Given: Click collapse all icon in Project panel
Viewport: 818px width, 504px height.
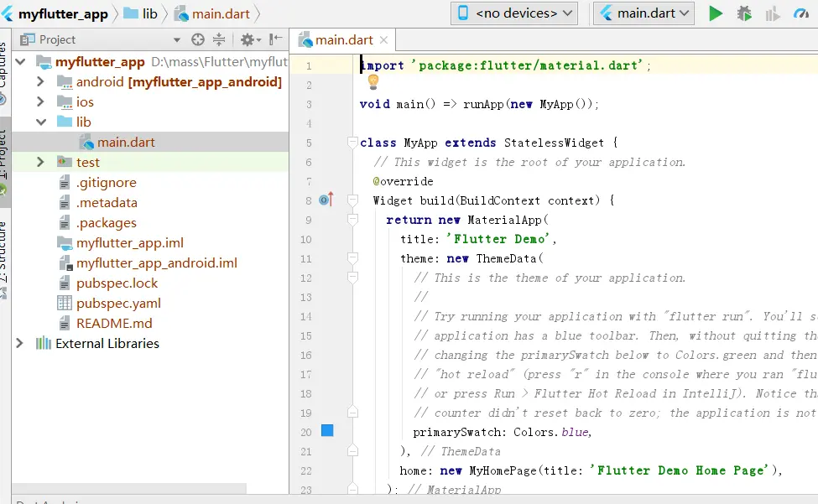Looking at the screenshot, I should (219, 39).
